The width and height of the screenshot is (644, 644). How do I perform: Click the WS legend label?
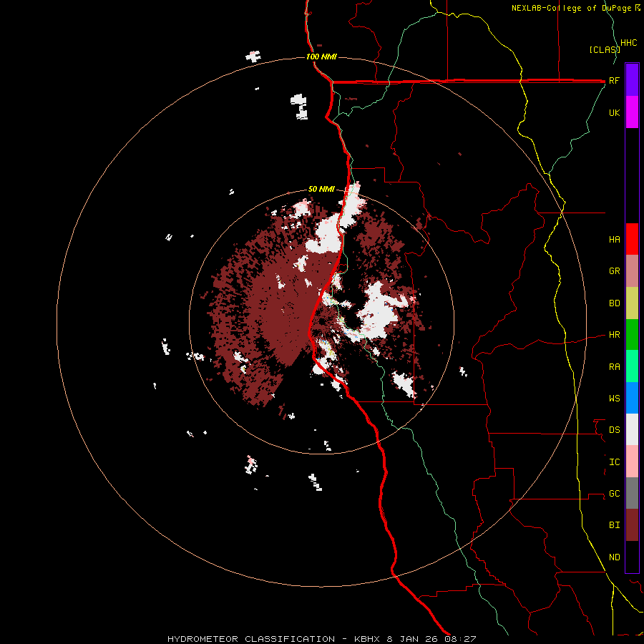[615, 399]
